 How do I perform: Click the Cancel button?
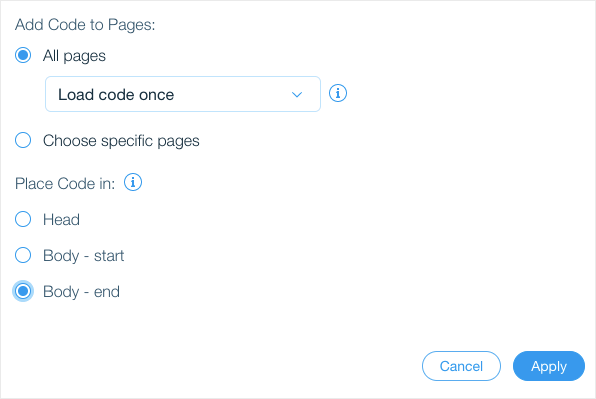point(461,366)
